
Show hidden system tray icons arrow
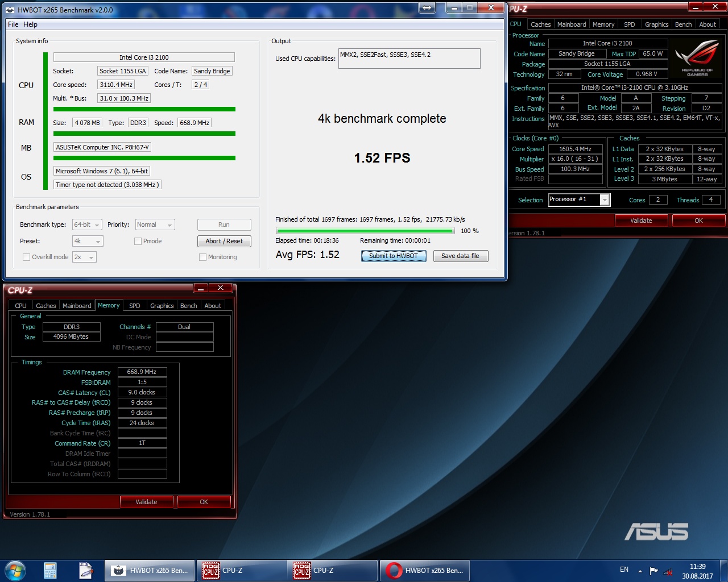tap(640, 571)
